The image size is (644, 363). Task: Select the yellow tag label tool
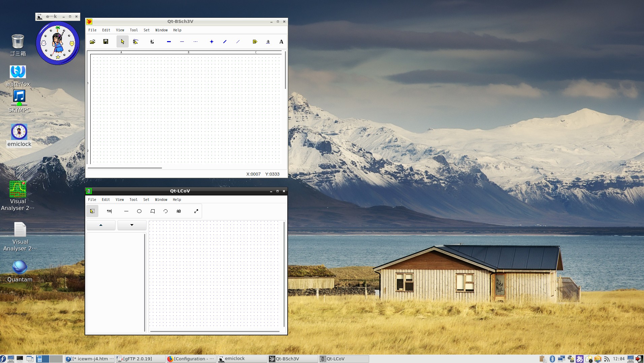point(255,42)
